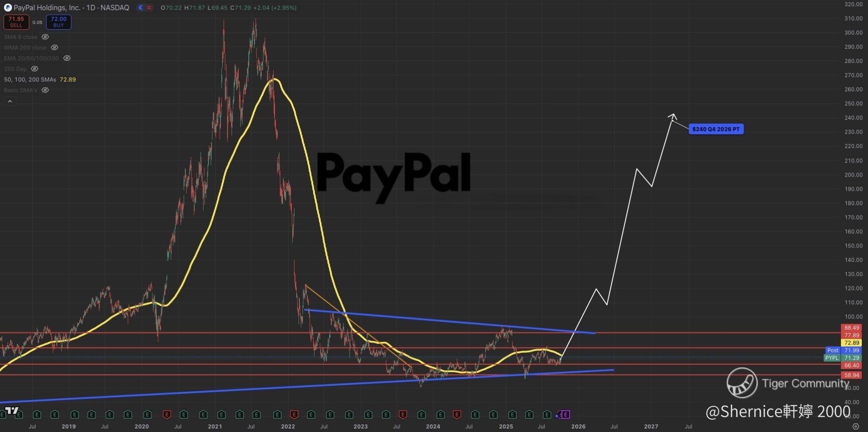Select the '$240 Q4 2026 PT' label
The image size is (868, 432).
[716, 129]
